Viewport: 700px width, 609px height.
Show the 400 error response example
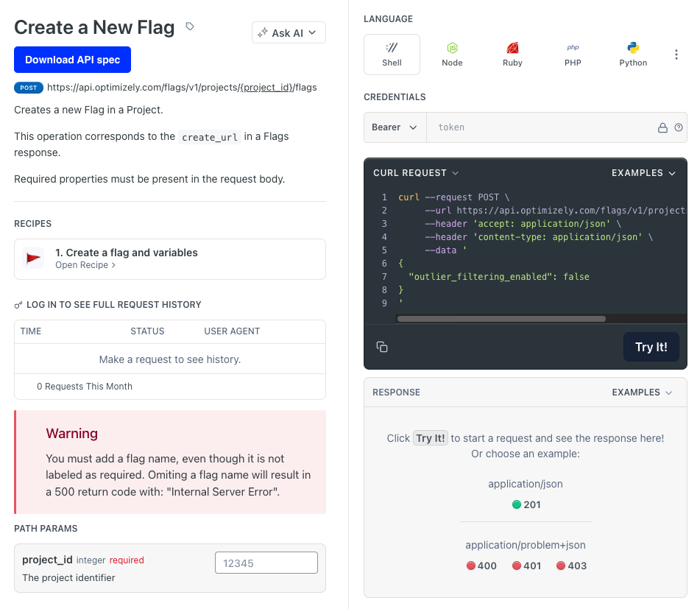pyautogui.click(x=481, y=566)
